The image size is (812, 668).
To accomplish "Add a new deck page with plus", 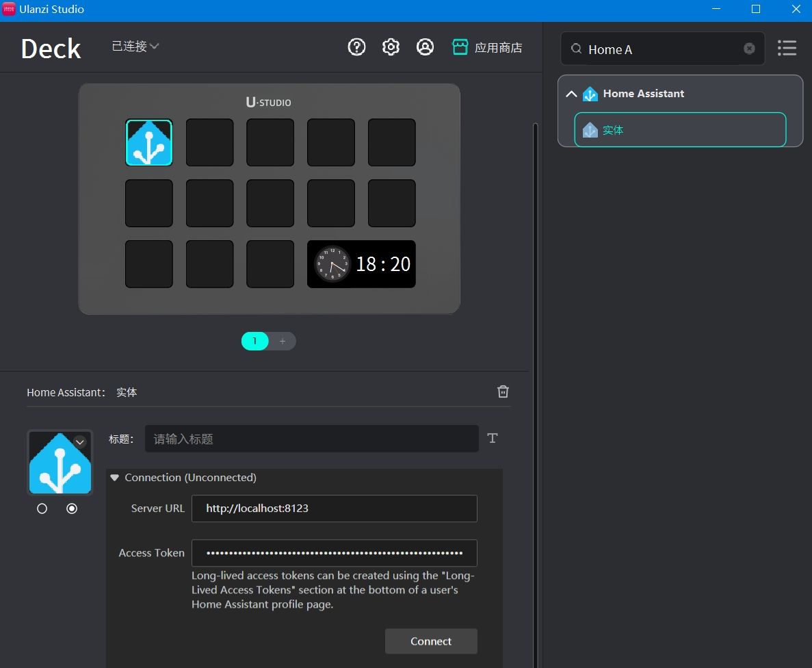I will 283,341.
